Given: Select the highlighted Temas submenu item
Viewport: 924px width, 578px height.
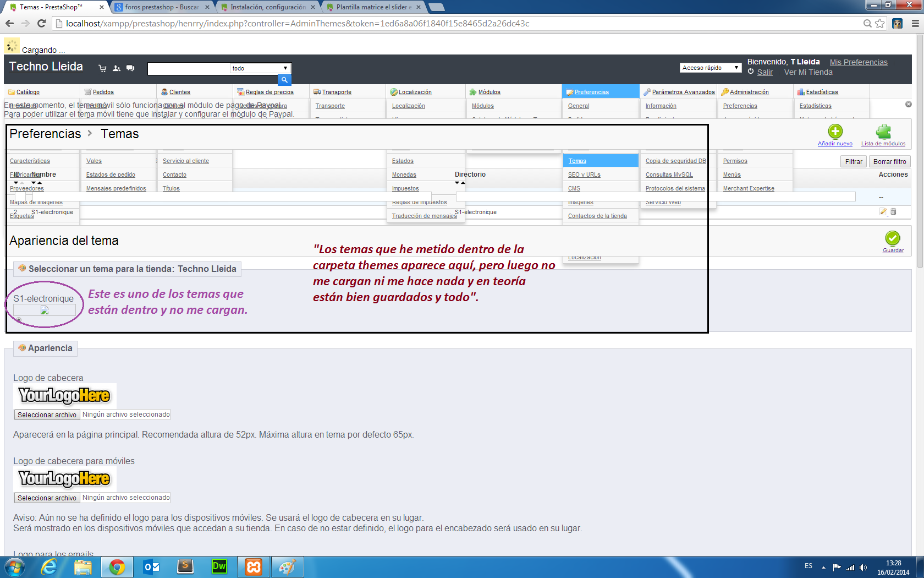Looking at the screenshot, I should (601, 161).
